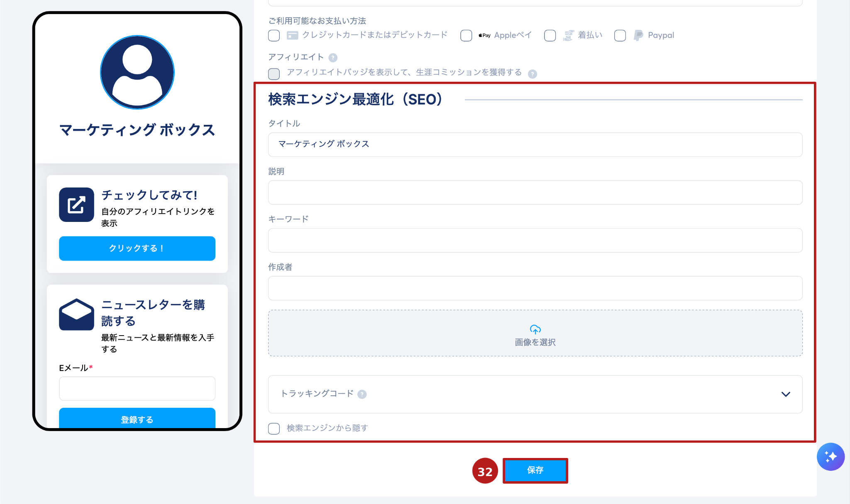Click the affiliate section help question icon
The width and height of the screenshot is (850, 504).
pos(333,58)
